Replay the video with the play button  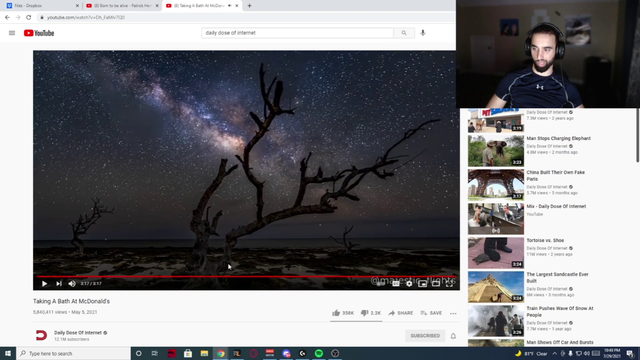[44, 284]
